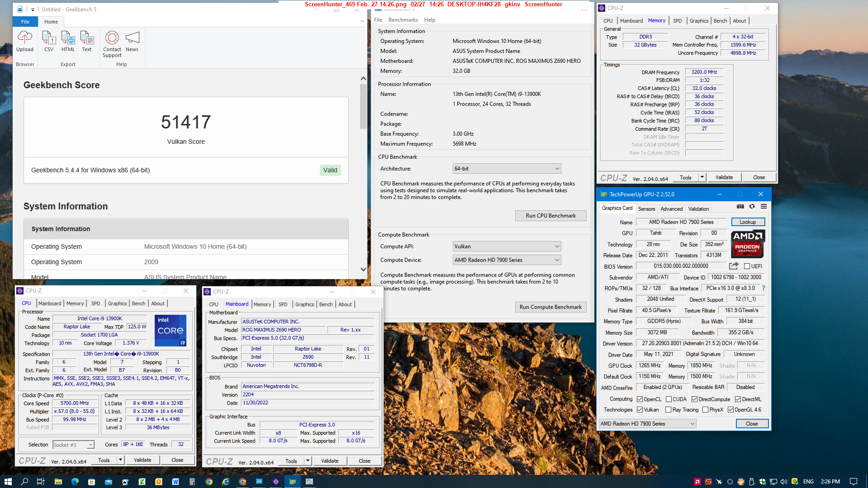Click Validate in CPU-Z Memory window
The image size is (868, 488).
(724, 177)
